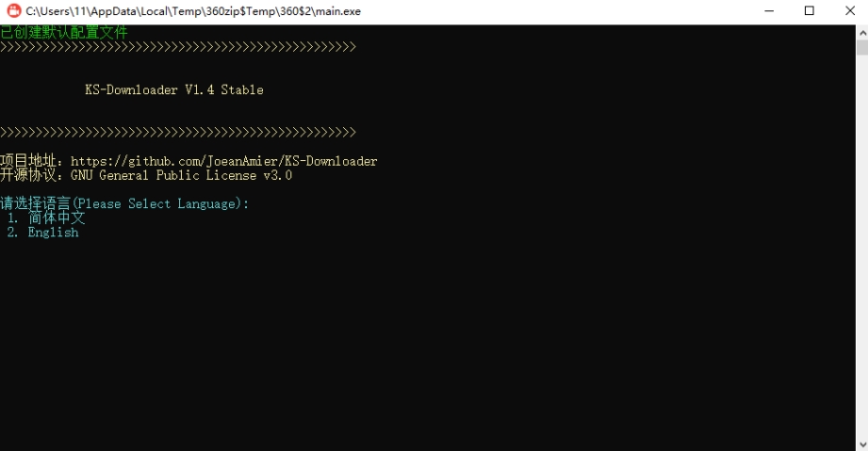Click the main.exe file path in title bar
This screenshot has width=868, height=451.
pyautogui.click(x=192, y=11)
